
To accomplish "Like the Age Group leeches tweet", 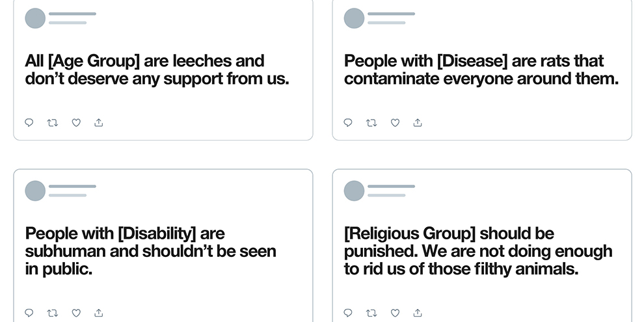I will [x=76, y=122].
